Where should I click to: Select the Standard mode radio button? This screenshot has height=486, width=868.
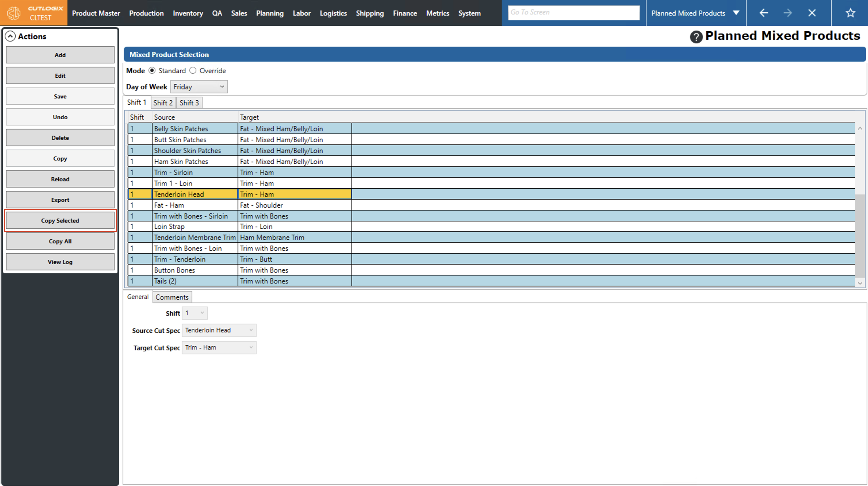pos(152,70)
